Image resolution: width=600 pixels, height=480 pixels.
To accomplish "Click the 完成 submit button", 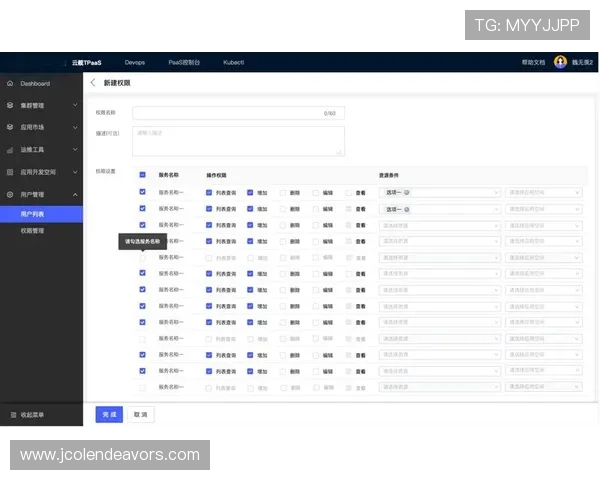I will [109, 414].
